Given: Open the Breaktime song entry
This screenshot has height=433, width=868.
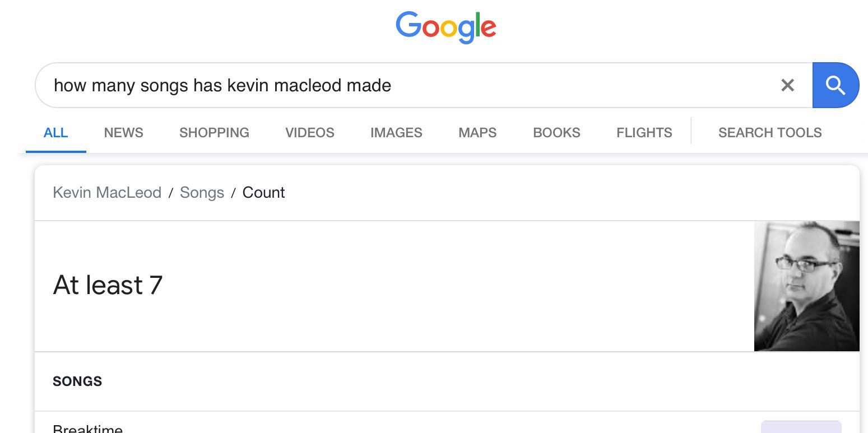Looking at the screenshot, I should pos(88,429).
